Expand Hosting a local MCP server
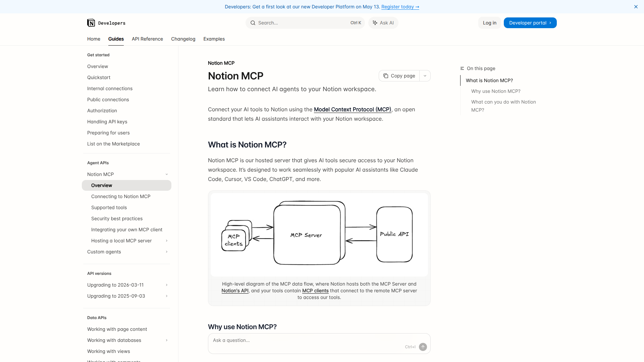 coord(167,241)
